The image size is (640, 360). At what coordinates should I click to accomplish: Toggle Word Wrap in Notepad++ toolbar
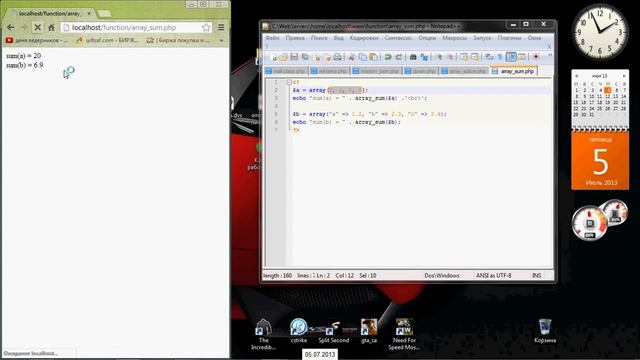pos(489,57)
